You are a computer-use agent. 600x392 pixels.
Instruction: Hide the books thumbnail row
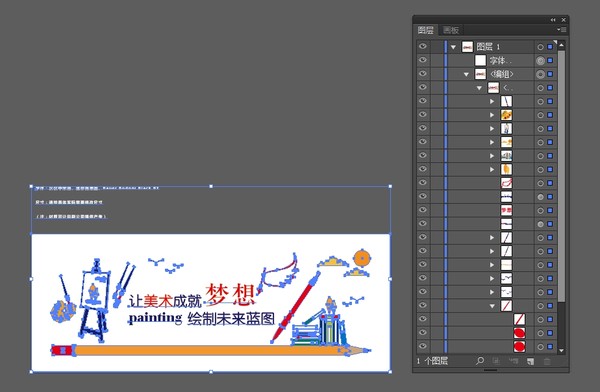point(423,155)
